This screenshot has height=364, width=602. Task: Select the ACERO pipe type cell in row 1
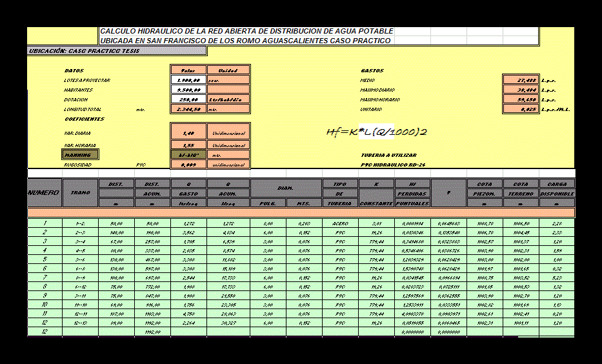(x=340, y=223)
